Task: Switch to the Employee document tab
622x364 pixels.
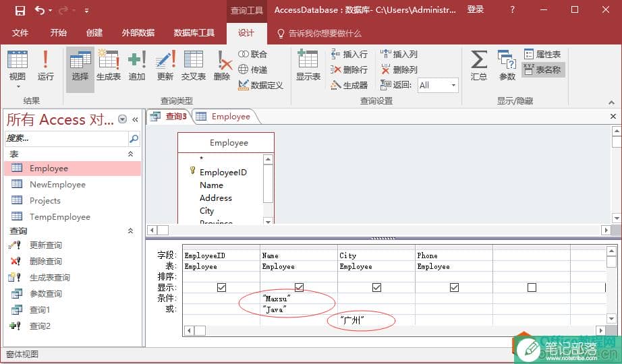Action: point(225,116)
